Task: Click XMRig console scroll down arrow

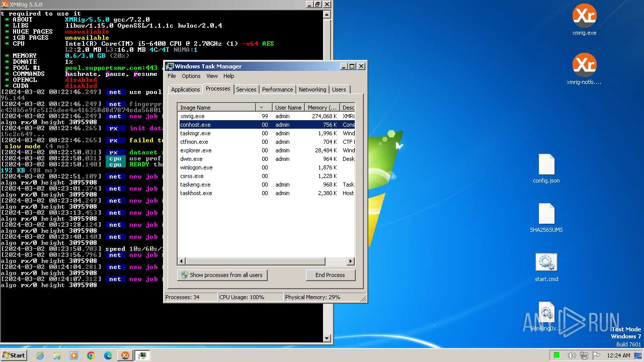Action: click(x=327, y=338)
